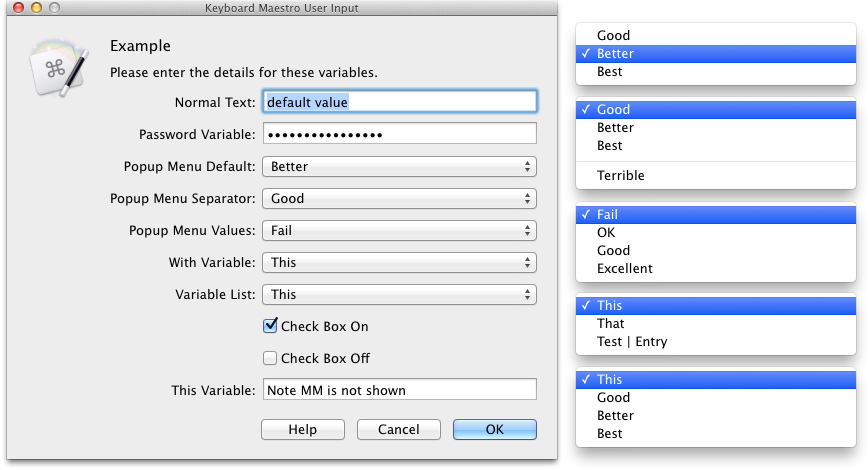
Task: Choose Good in the bottom menu
Action: (x=716, y=398)
